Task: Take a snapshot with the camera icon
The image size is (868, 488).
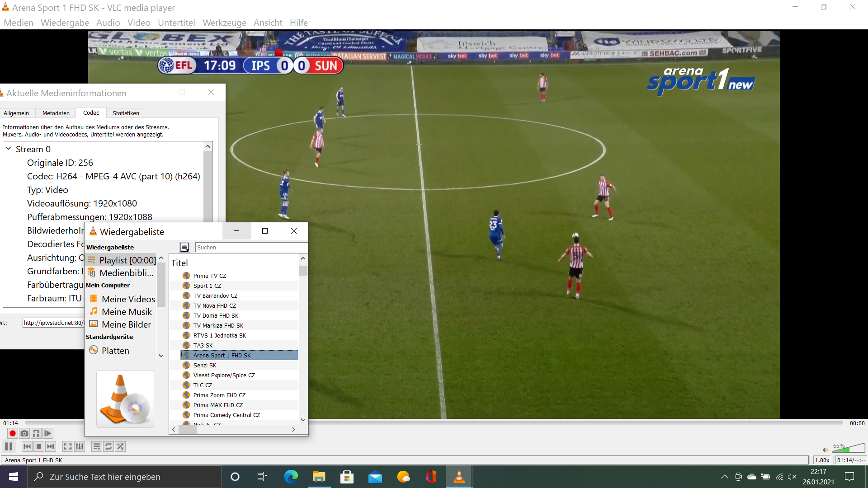Action: (24, 433)
